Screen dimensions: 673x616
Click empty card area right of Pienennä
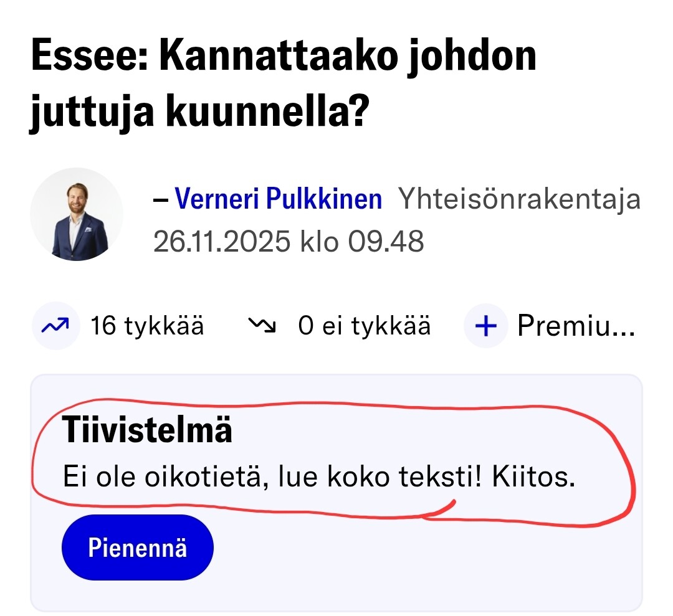424,548
